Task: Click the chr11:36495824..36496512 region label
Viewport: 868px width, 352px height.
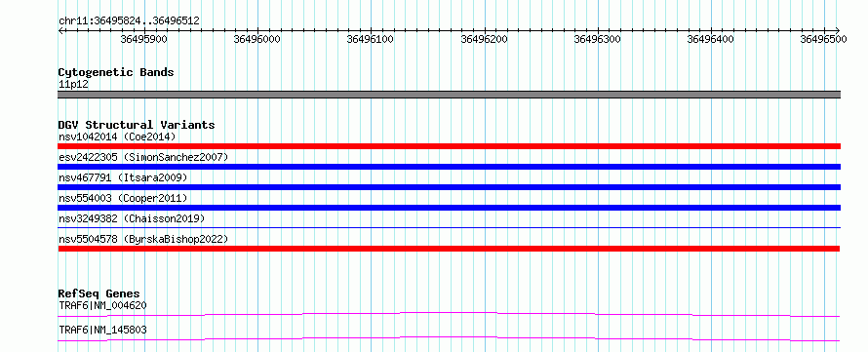Action: click(129, 21)
